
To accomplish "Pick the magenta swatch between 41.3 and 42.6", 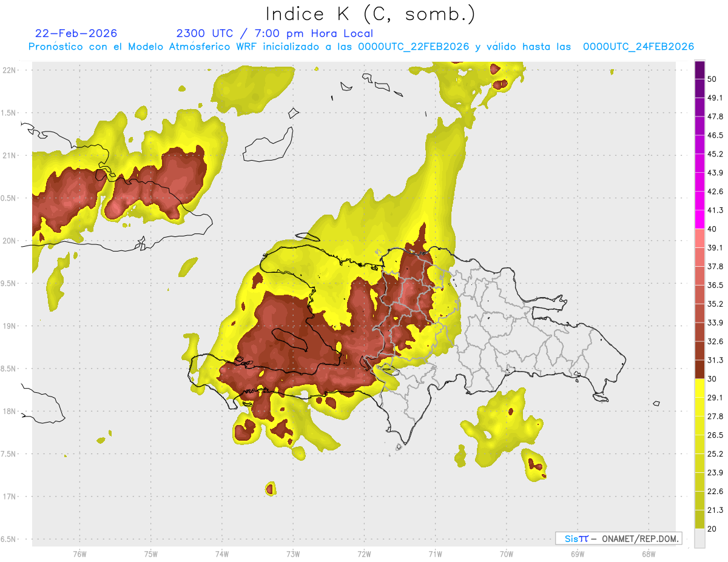I will click(699, 201).
